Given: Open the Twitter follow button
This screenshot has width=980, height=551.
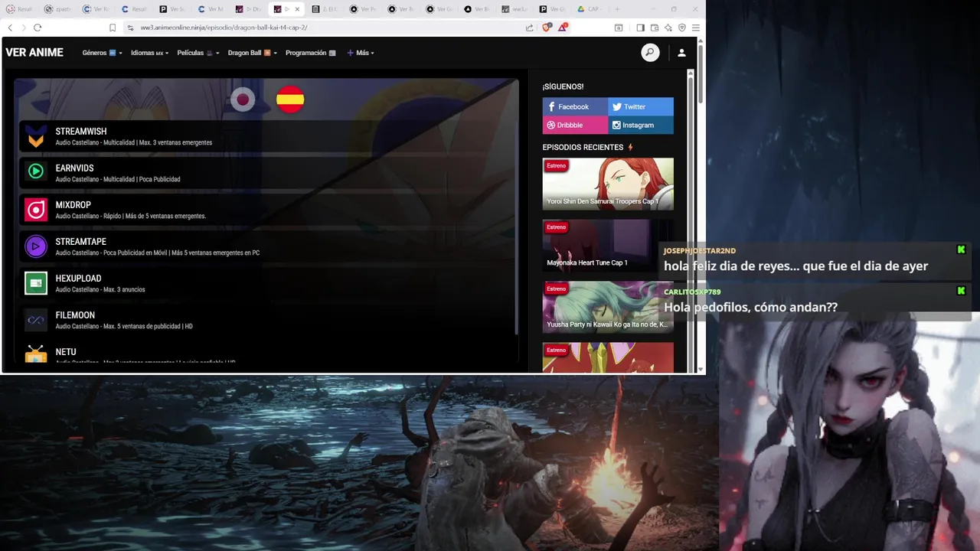Looking at the screenshot, I should coord(641,106).
